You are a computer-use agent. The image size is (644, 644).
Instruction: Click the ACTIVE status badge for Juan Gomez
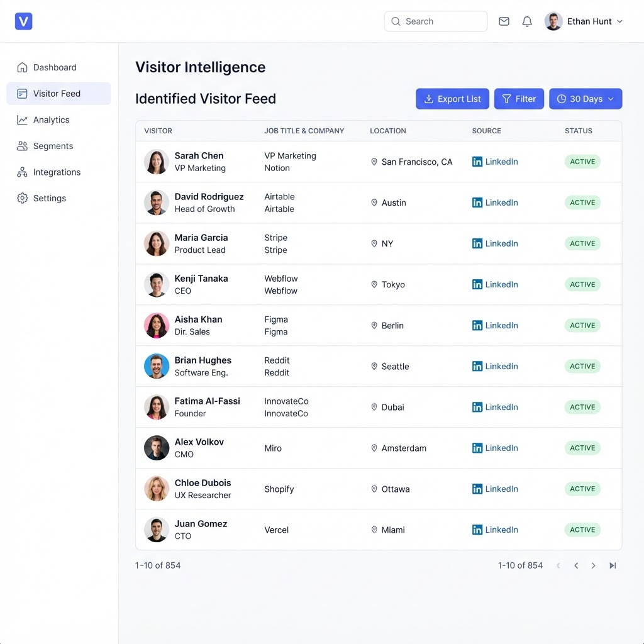[582, 530]
